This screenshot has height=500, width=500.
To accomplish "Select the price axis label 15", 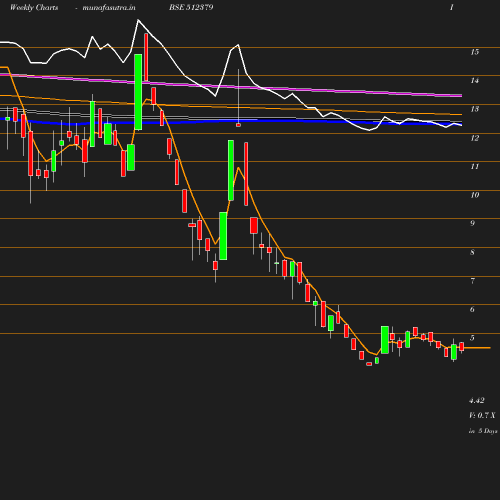I will [x=475, y=52].
